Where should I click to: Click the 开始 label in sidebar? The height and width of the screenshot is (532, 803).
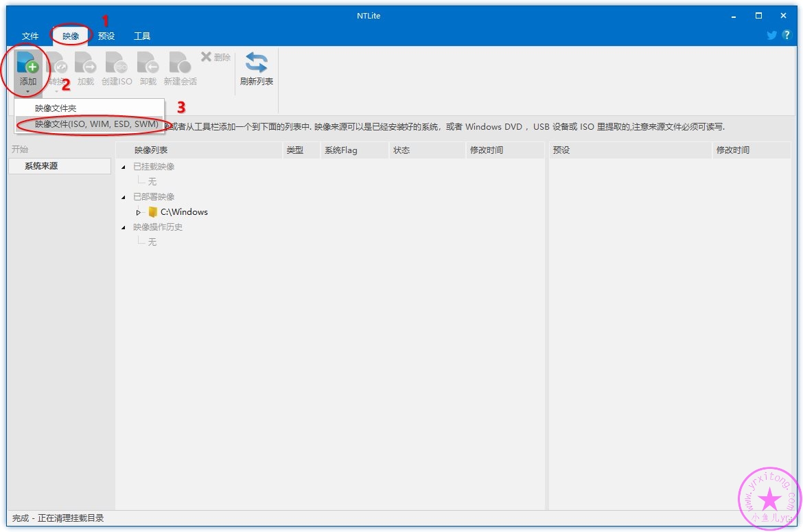tap(20, 150)
